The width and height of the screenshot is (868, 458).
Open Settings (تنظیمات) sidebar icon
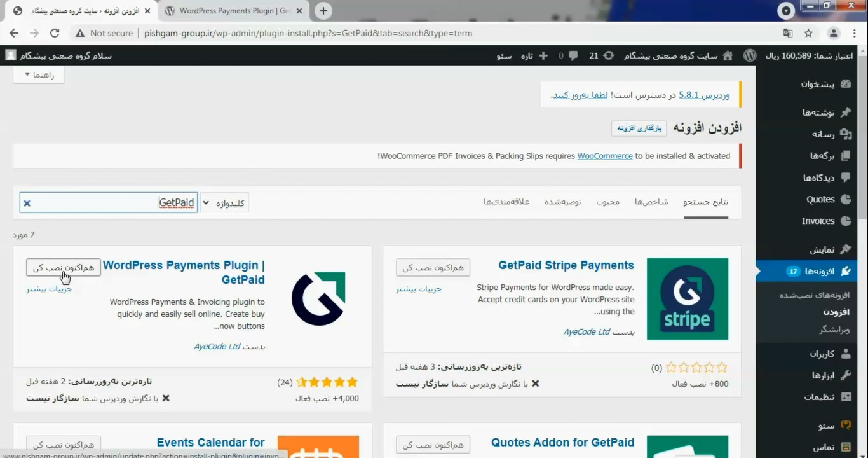(845, 397)
